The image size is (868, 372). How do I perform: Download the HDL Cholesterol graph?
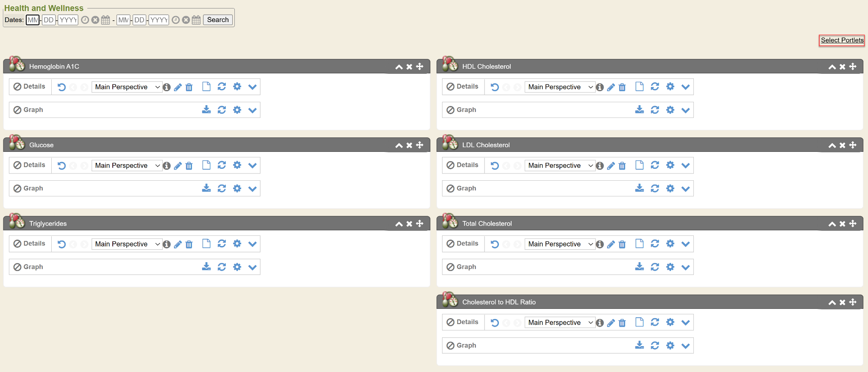tap(640, 110)
